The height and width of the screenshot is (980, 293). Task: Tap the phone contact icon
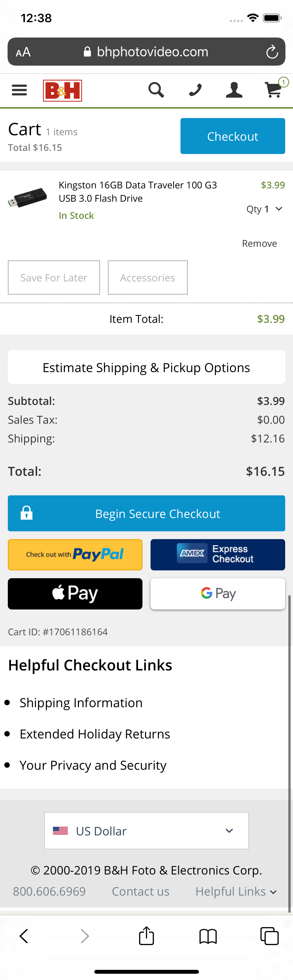195,90
